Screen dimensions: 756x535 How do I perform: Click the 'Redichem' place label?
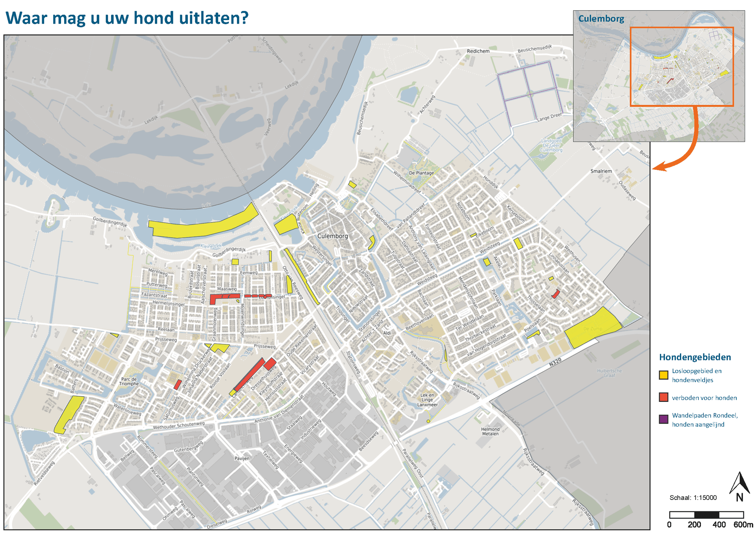pyautogui.click(x=478, y=51)
